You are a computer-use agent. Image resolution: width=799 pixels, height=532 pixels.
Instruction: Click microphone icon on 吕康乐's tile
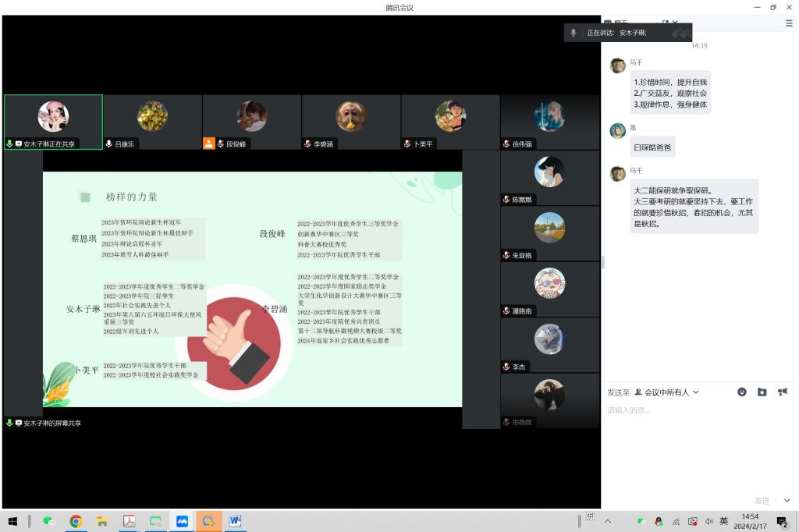coord(109,144)
